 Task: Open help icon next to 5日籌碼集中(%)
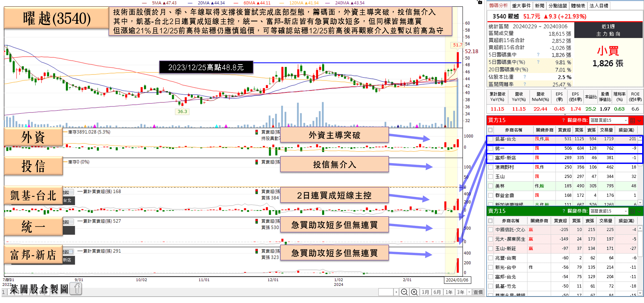(538, 62)
